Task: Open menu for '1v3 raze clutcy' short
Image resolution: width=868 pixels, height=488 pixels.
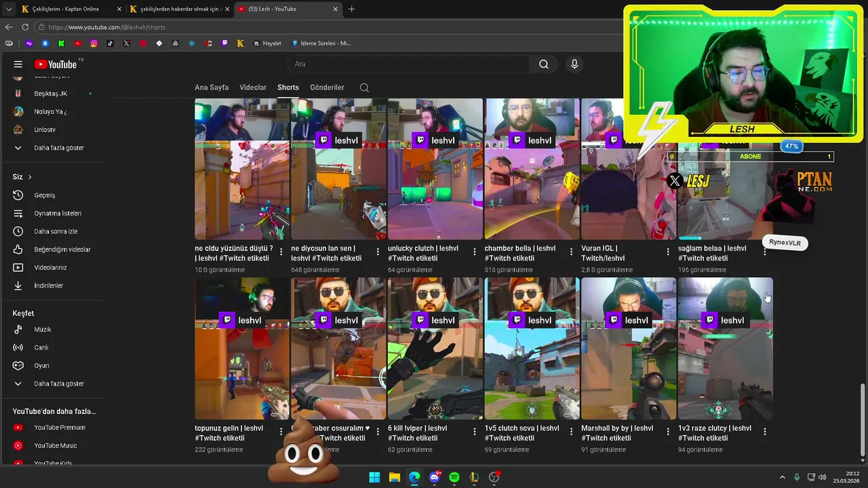Action: (x=764, y=432)
